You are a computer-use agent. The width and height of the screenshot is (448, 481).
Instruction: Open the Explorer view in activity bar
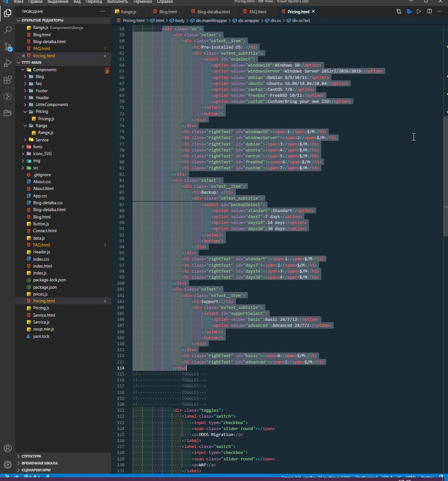(x=8, y=13)
